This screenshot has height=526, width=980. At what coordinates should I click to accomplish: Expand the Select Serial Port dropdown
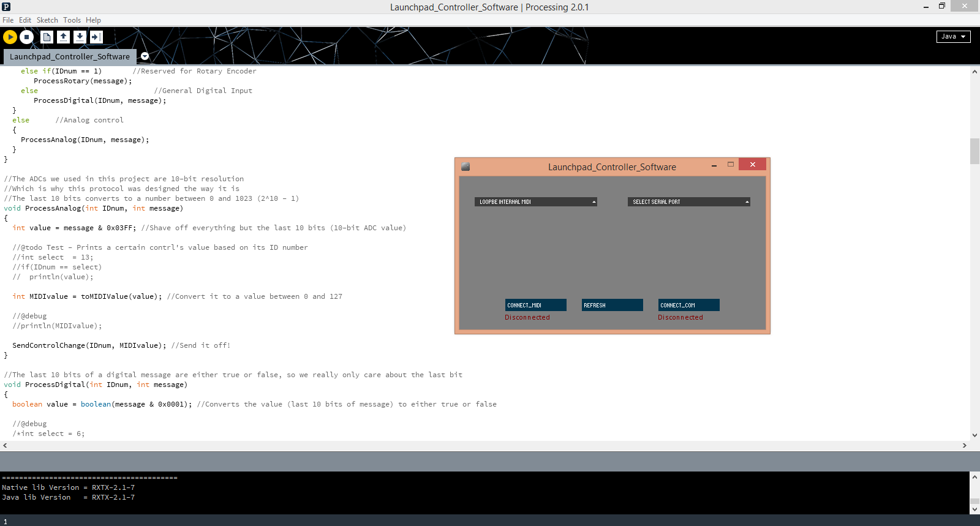tap(688, 201)
